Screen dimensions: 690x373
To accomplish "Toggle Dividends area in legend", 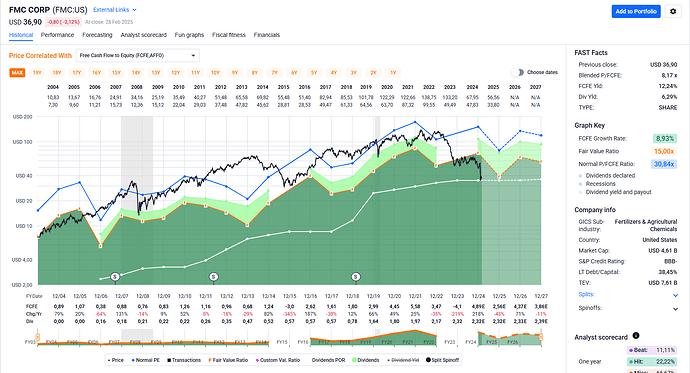I will [x=366, y=360].
